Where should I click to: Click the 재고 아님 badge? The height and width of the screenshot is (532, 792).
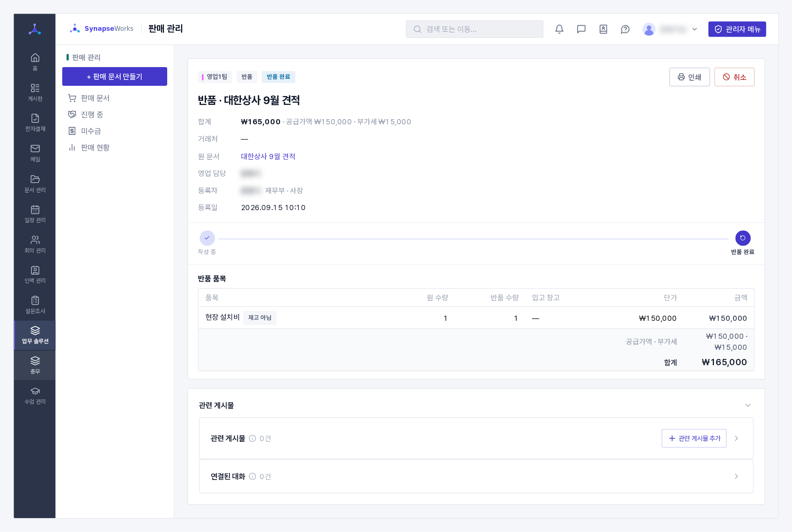click(260, 318)
